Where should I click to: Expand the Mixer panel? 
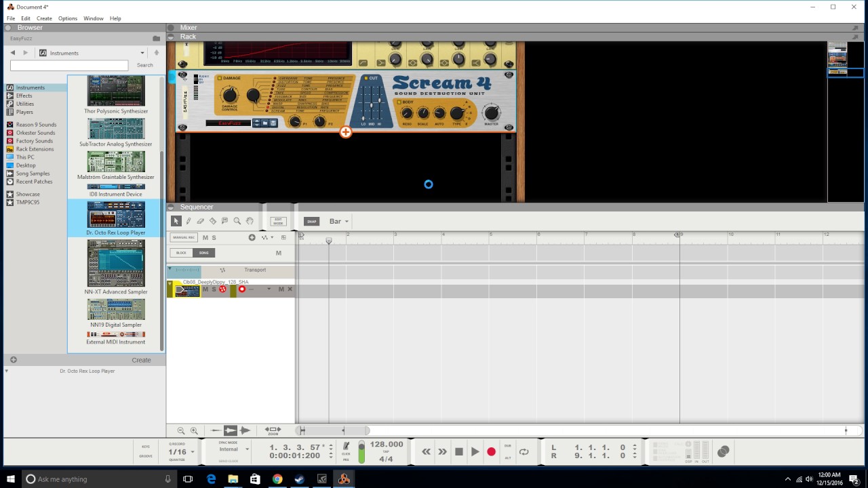pos(171,28)
